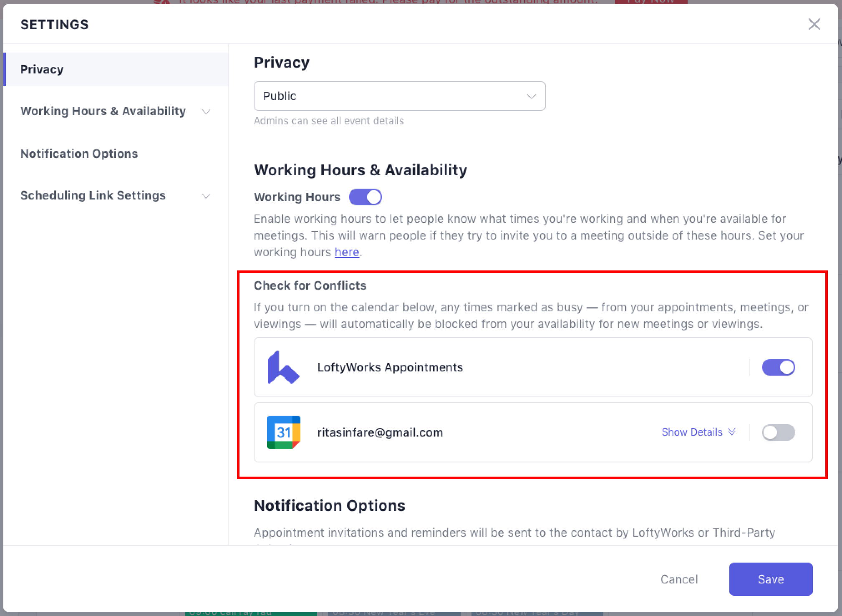Open Scheduling Link Settings menu item
842x616 pixels.
(x=93, y=195)
